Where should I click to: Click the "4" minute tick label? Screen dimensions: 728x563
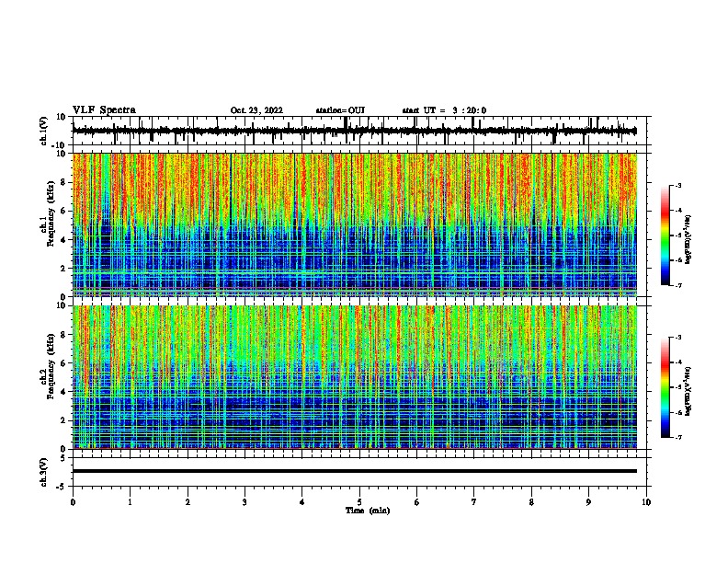[302, 502]
